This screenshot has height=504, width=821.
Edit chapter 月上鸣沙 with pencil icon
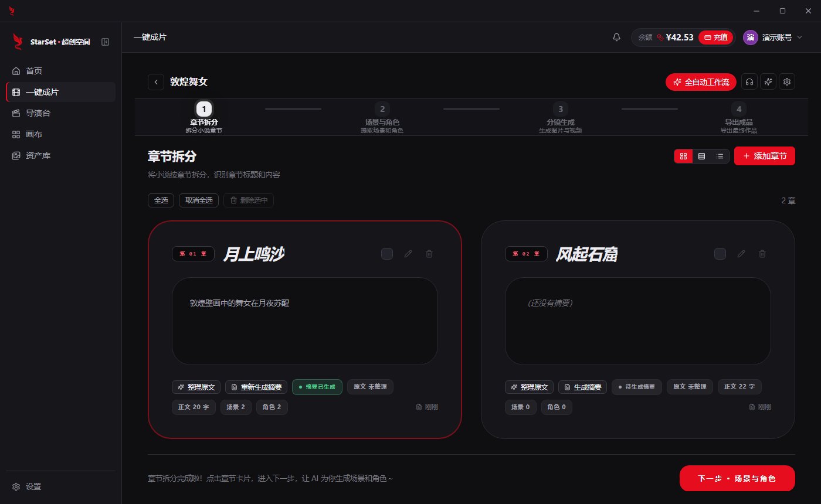(408, 254)
